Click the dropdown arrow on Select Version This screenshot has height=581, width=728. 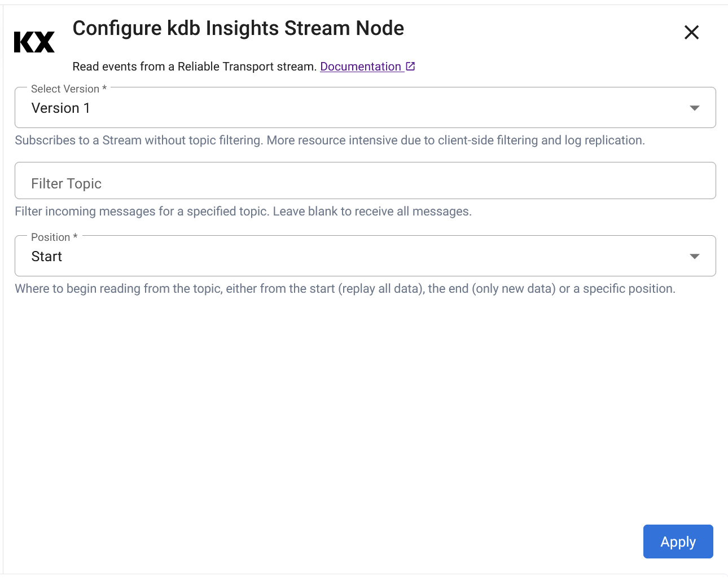[694, 107]
